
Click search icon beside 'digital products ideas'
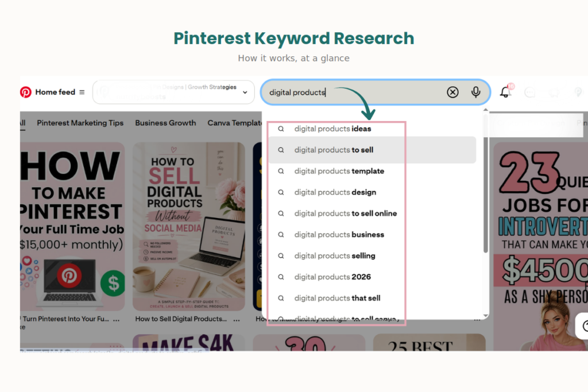(281, 129)
